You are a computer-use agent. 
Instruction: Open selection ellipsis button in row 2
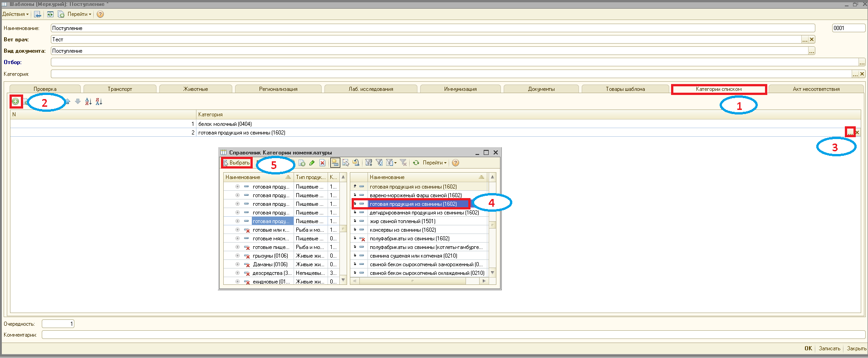point(850,132)
